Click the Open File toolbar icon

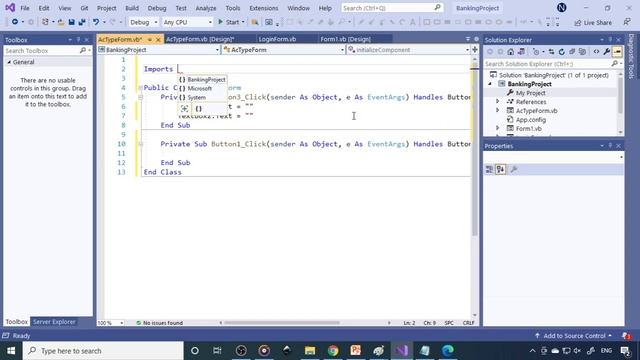pos(61,22)
